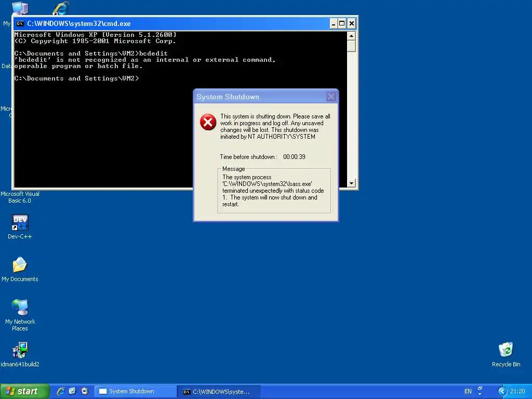Click the Internet Explorer desktop icon
Image resolution: width=532 pixels, height=399 pixels.
click(61, 8)
